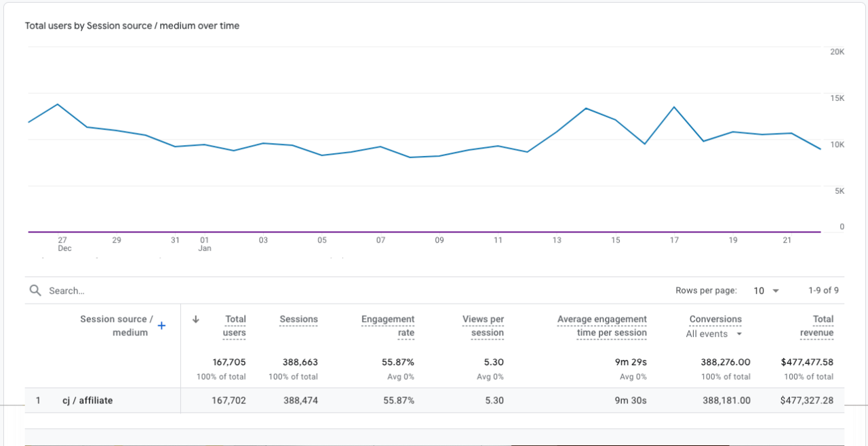
Task: Sort the table by Sessions
Action: (x=298, y=319)
